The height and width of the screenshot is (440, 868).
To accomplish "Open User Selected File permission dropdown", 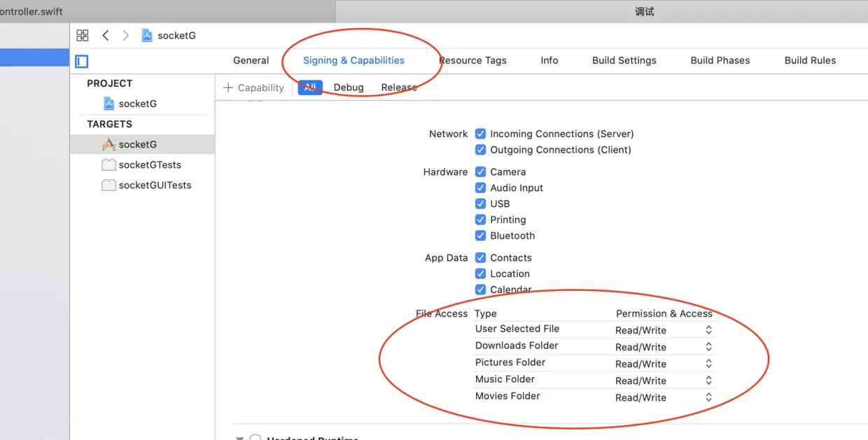I will coord(708,330).
